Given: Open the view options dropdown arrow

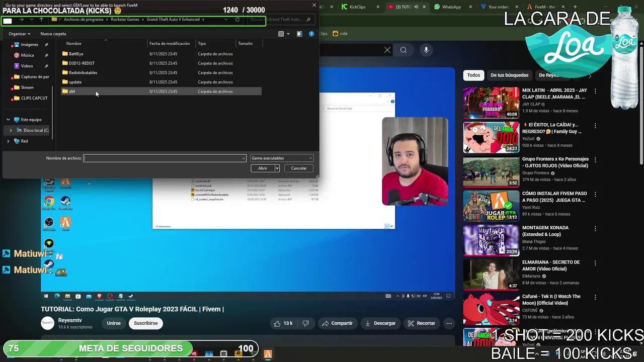Looking at the screenshot, I should (x=288, y=34).
